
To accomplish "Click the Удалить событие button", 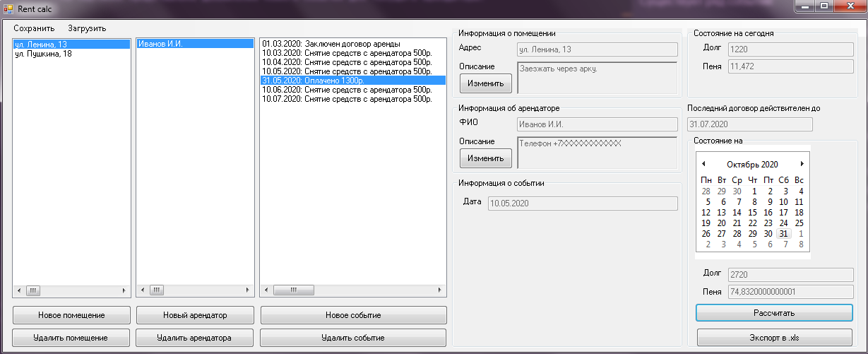I will [x=353, y=338].
